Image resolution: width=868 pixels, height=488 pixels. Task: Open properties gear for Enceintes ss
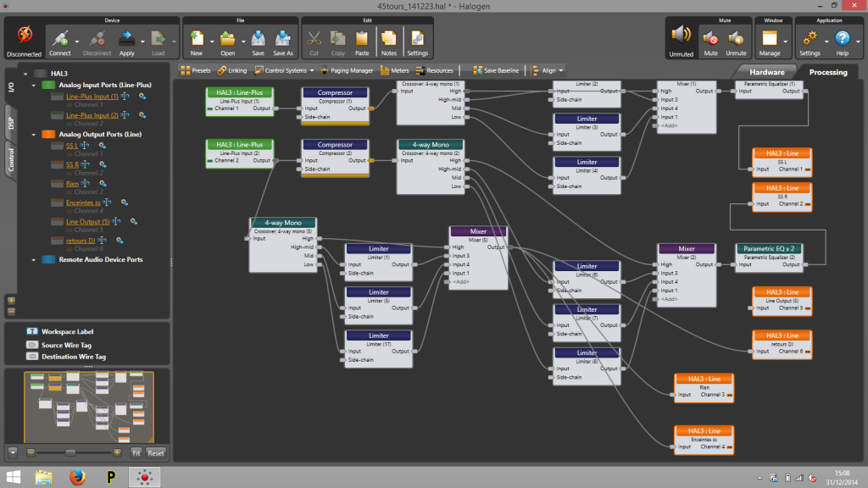click(125, 202)
